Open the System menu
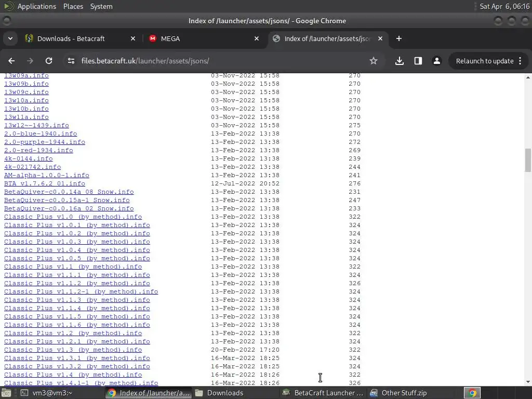 pyautogui.click(x=101, y=6)
